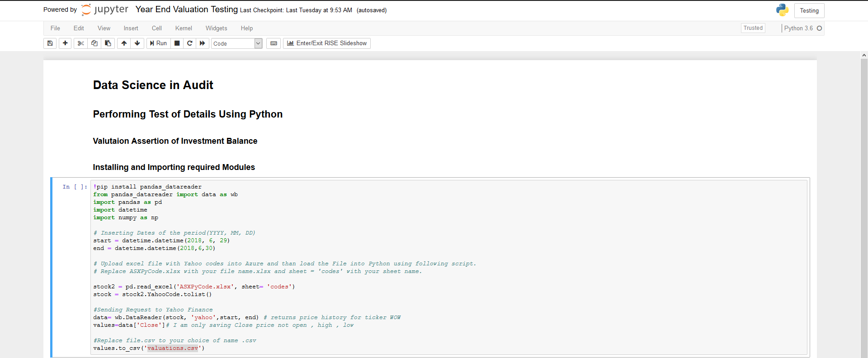Run the selected cell
This screenshot has width=868, height=358.
coord(159,43)
